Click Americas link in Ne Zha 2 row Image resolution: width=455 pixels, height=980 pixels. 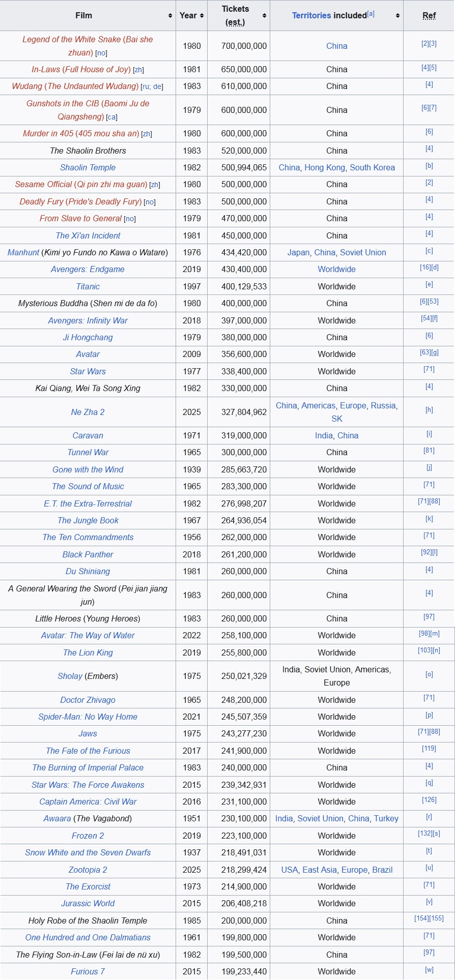[318, 405]
